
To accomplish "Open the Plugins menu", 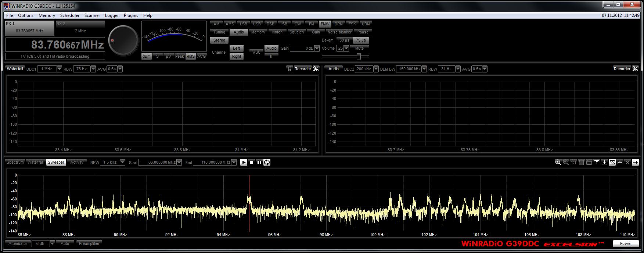I will pos(131,15).
